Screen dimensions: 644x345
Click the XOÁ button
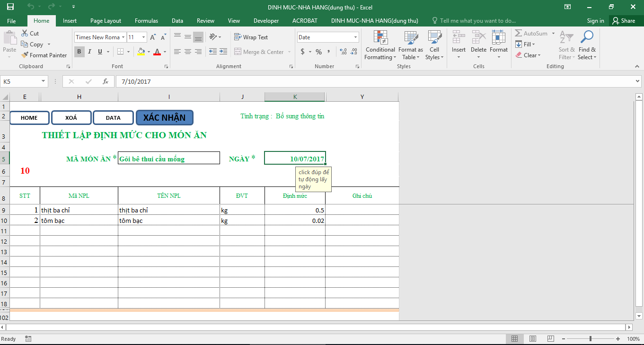(x=71, y=118)
